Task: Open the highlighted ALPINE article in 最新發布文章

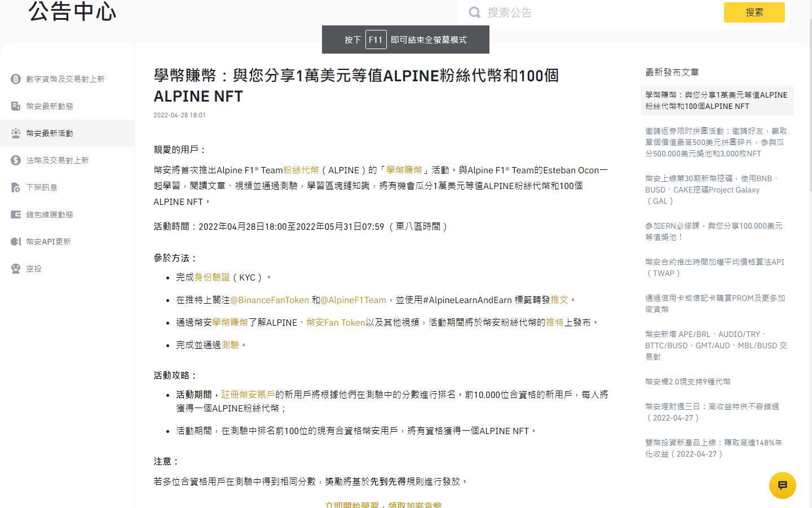Action: (x=717, y=100)
